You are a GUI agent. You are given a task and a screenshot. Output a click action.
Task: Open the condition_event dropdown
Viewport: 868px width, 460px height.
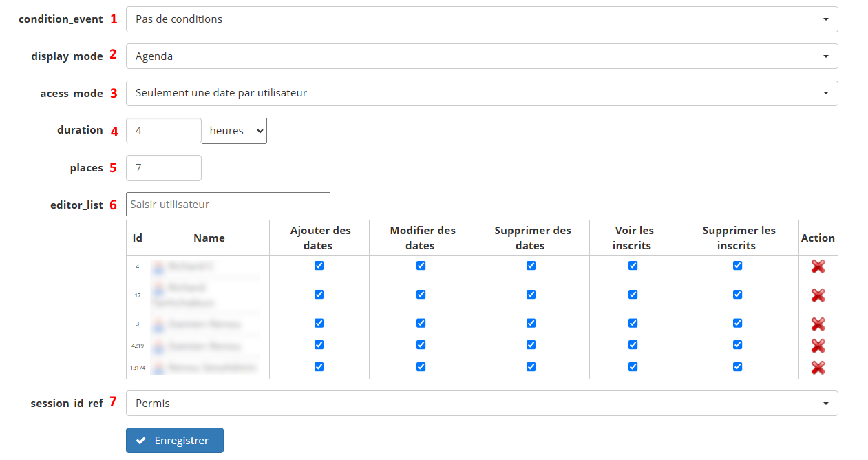pos(481,19)
